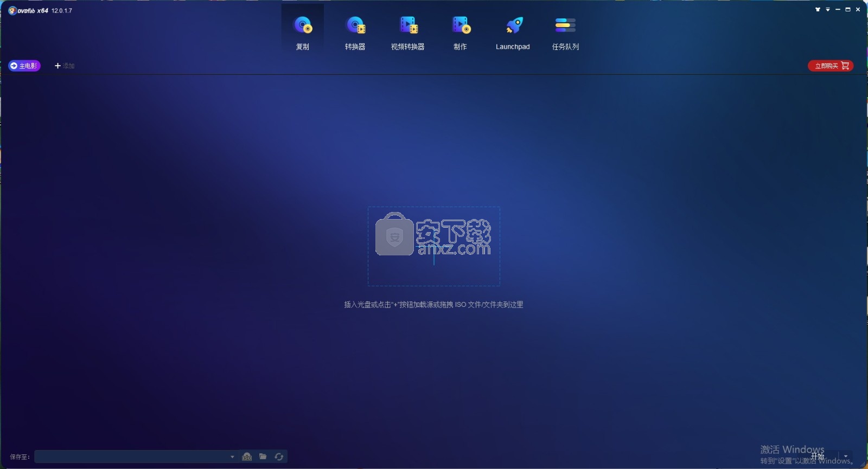The image size is (868, 469).
Task: Switch to the 转换器 (Ripper) module
Action: point(355,31)
